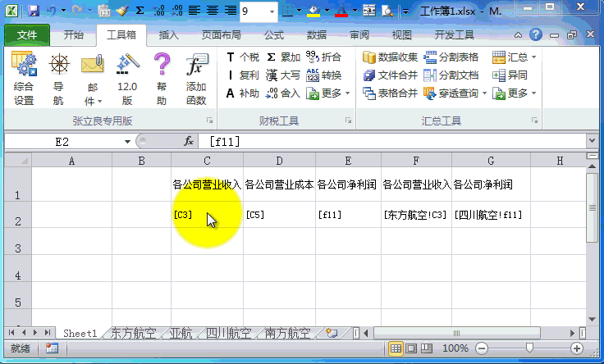
Task: Open the Name Box dropdown arrow
Action: click(127, 142)
